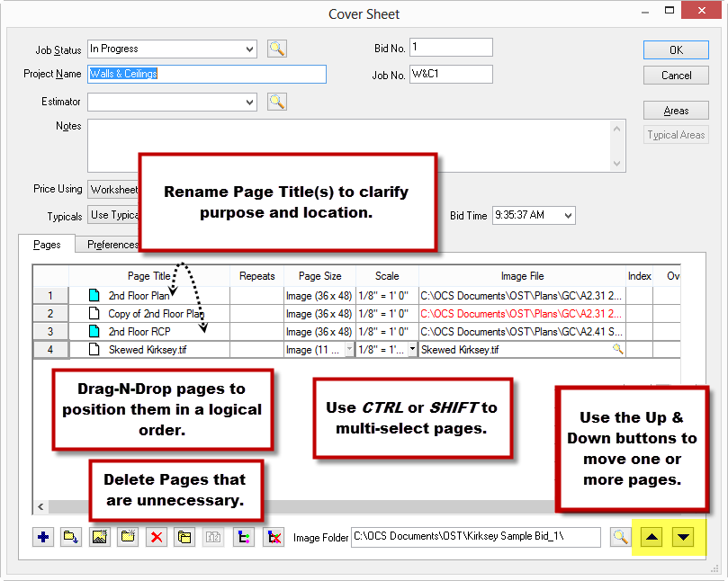Screen dimensions: 728x581
Task: Click the Repeats column header
Action: [256, 276]
